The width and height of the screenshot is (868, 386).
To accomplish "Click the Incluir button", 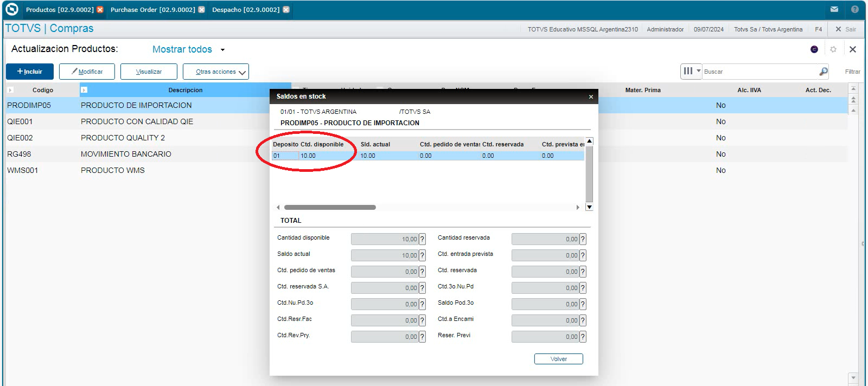I will [30, 72].
